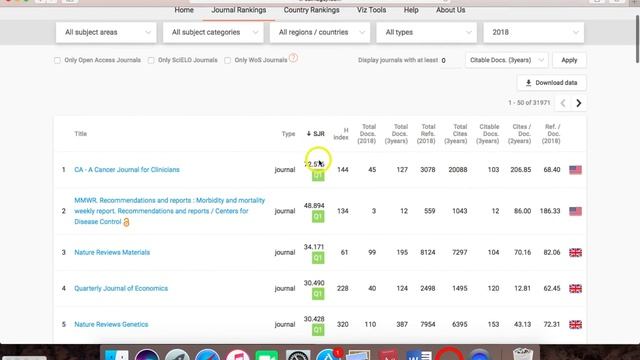640x360 pixels.
Task: Go to previous page of journal results
Action: [x=563, y=103]
